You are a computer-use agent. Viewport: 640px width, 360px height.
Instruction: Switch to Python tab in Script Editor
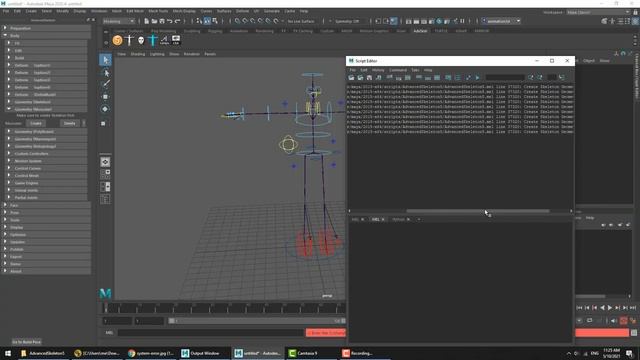398,219
